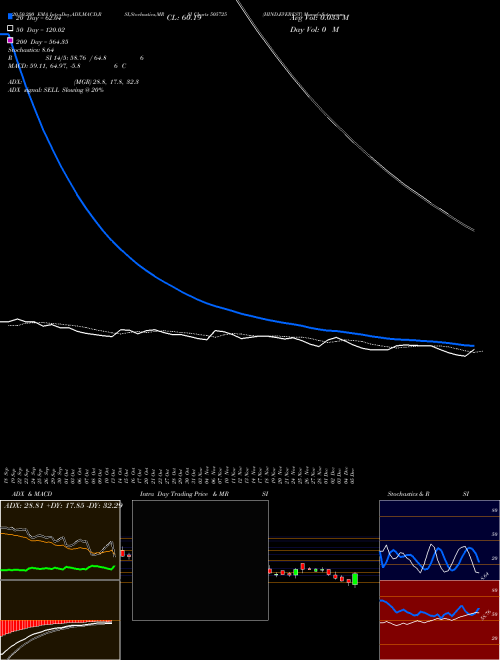The width and height of the screenshot is (500, 660).
Task: Click the "Stochastics: 8.64" readout
Action: 31,50
